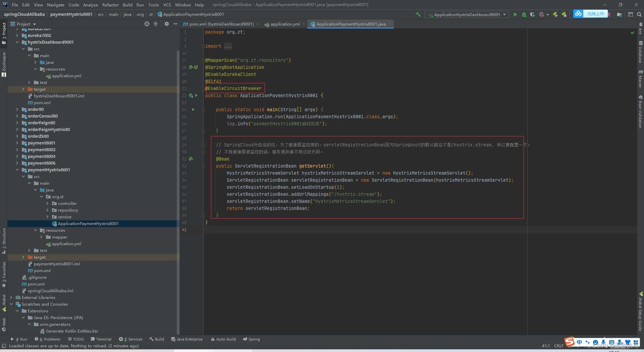Screen dimensions: 644x352
Task: Click the springCloudAlibaba breadcrumb
Action: click(x=24, y=14)
